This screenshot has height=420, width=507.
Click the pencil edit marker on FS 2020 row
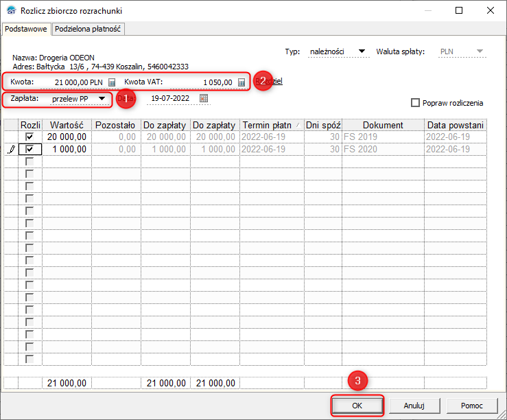pos(11,150)
